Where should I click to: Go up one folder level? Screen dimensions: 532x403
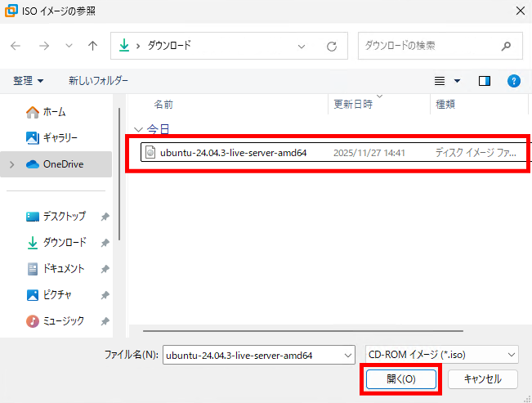click(x=92, y=47)
